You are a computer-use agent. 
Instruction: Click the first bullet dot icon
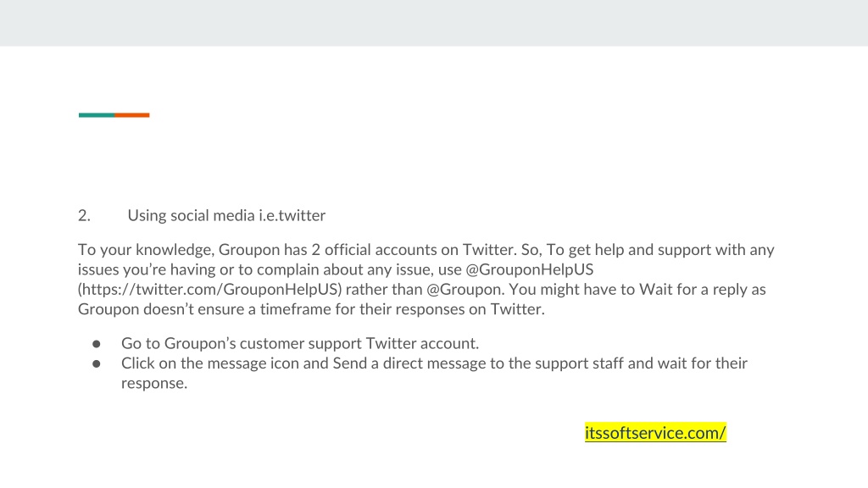pos(97,344)
